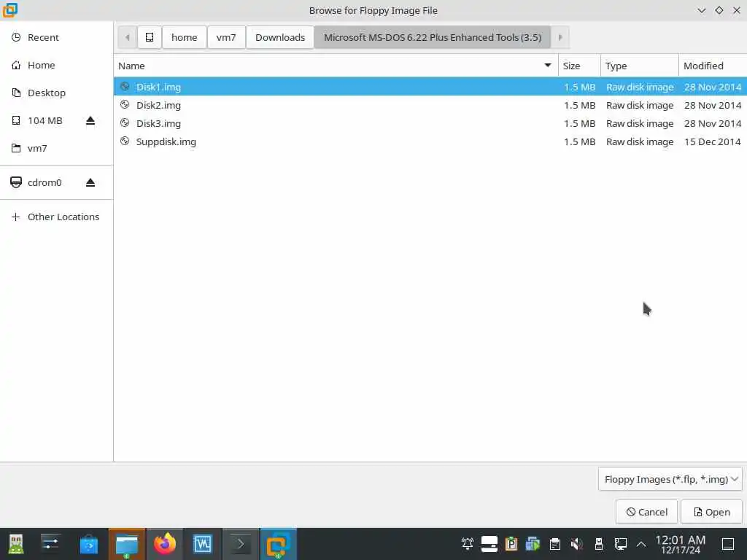Open the taskbar settings sliders icon
Viewport: 747px width, 560px height.
click(x=50, y=544)
